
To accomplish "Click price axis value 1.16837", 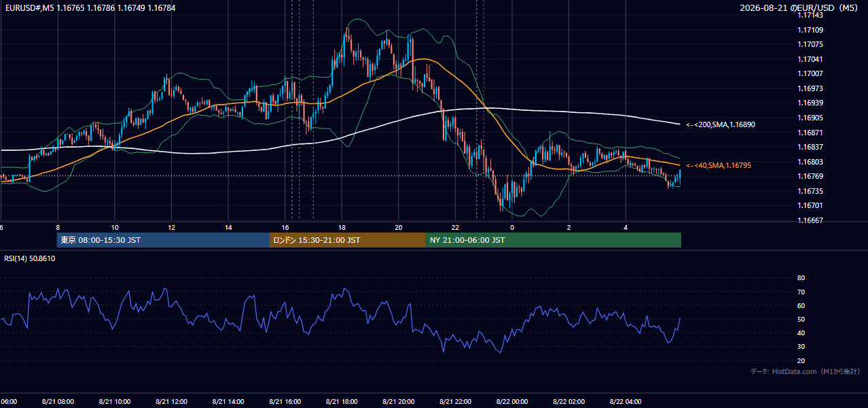I will coord(810,147).
